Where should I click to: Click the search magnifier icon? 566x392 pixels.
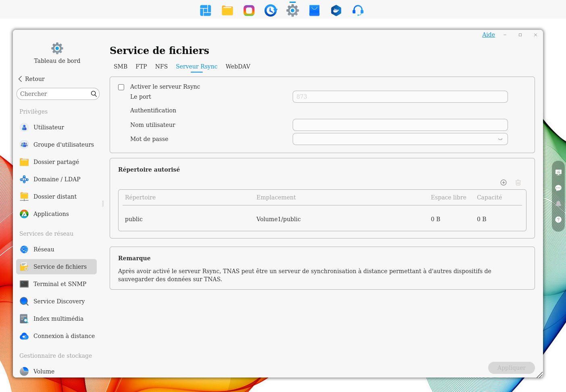tap(94, 94)
